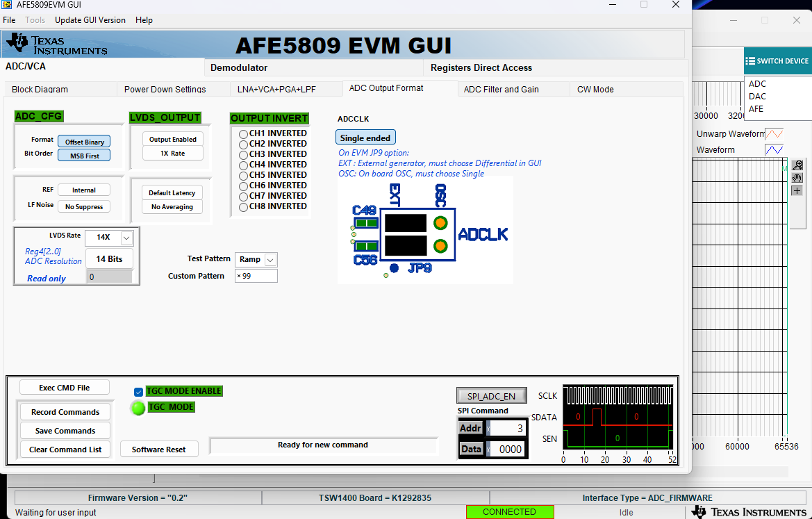Viewport: 812px width, 519px height.
Task: Click the green TGC MODE indicator LED
Action: (138, 408)
